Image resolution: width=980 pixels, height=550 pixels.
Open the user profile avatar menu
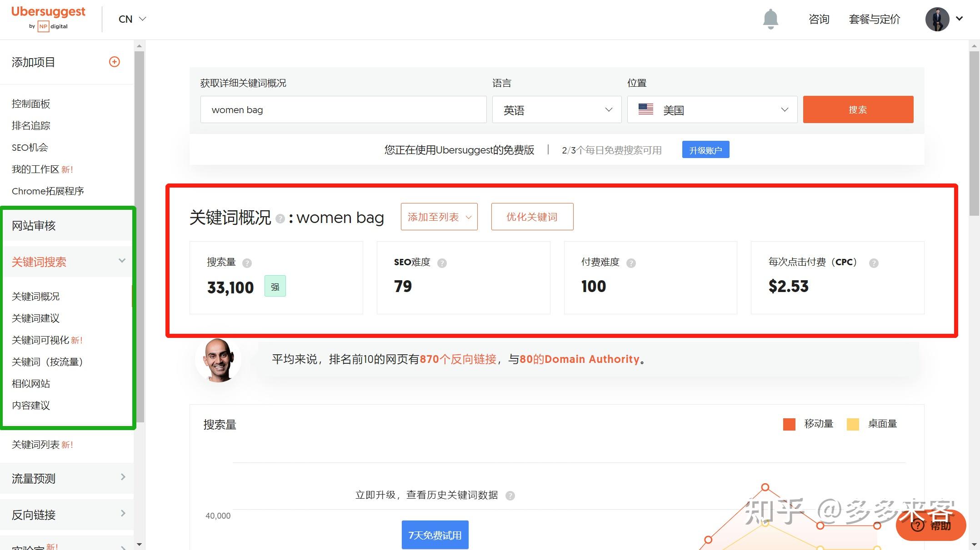pyautogui.click(x=937, y=19)
